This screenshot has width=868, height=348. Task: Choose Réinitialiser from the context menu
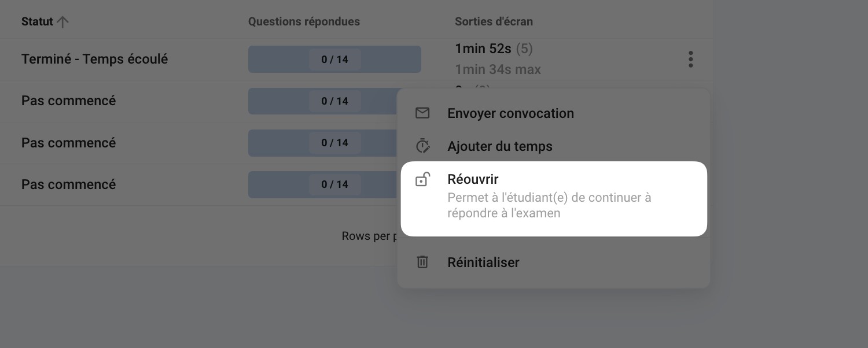(483, 262)
